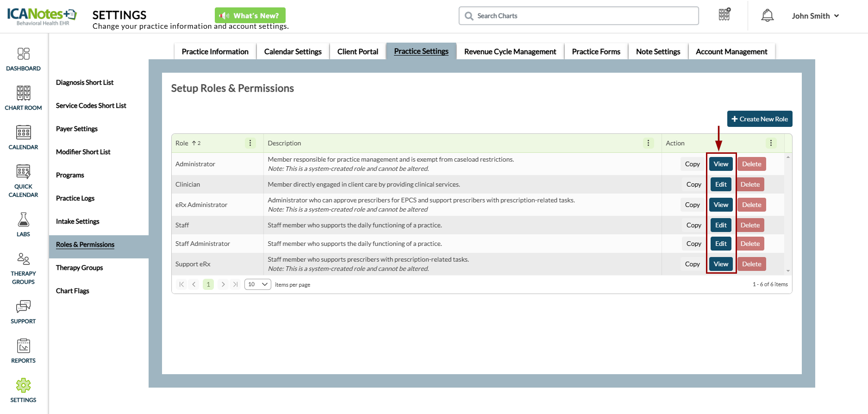Image resolution: width=868 pixels, height=414 pixels.
Task: Open the Role column options menu
Action: [x=250, y=143]
